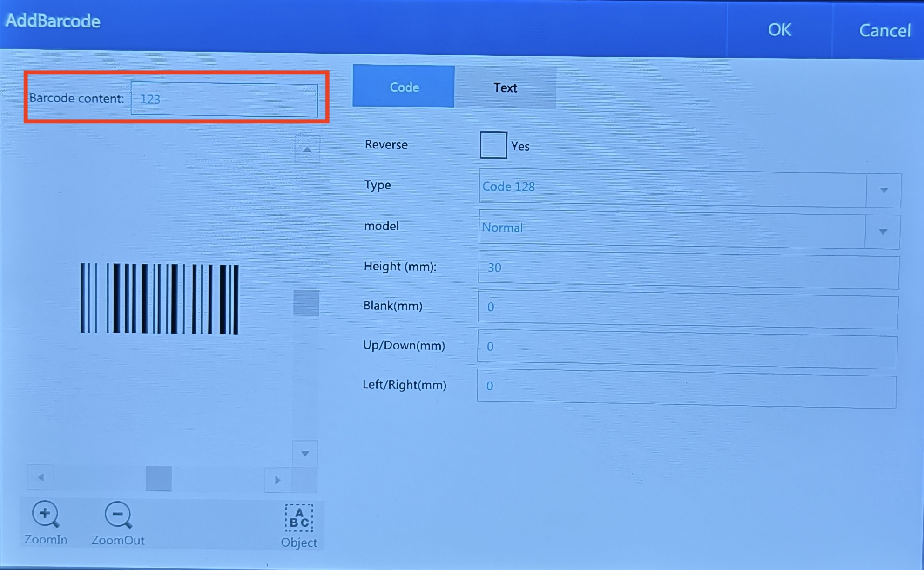The height and width of the screenshot is (570, 924).
Task: Click the preview vertical scrollbar down arrow
Action: point(305,454)
